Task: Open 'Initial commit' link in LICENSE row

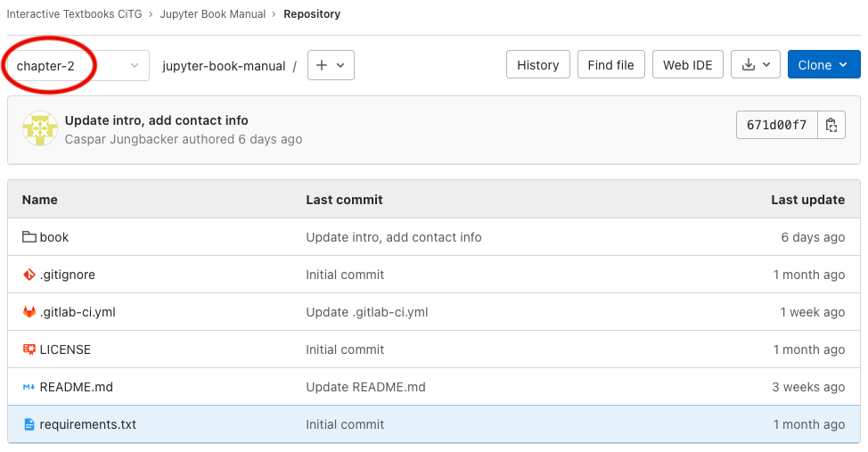Action: click(x=345, y=349)
